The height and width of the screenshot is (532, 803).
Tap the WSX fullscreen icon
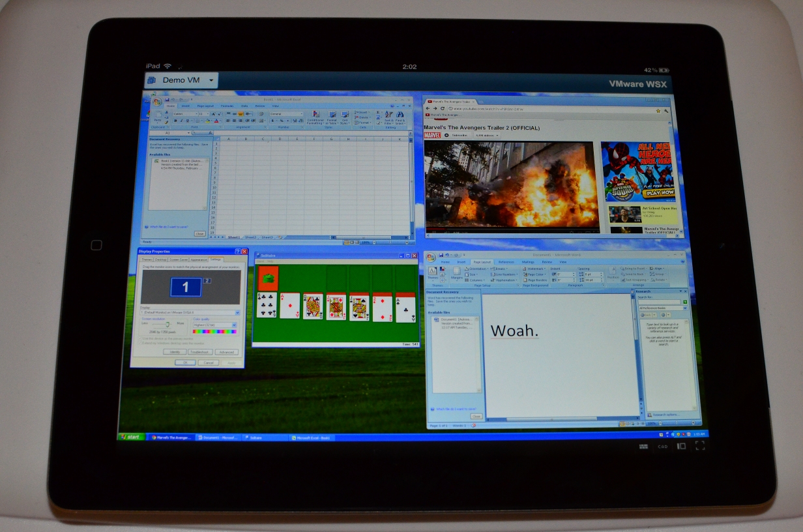(700, 446)
